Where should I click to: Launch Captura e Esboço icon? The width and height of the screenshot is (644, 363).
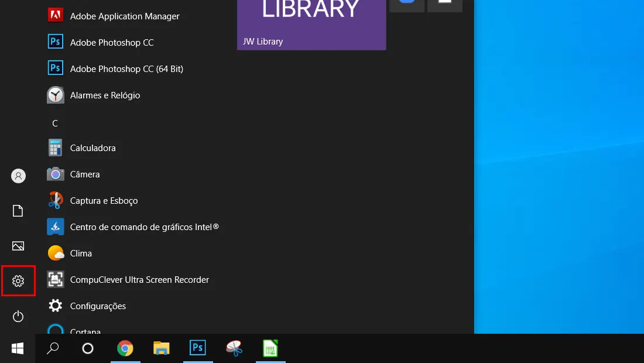click(56, 200)
